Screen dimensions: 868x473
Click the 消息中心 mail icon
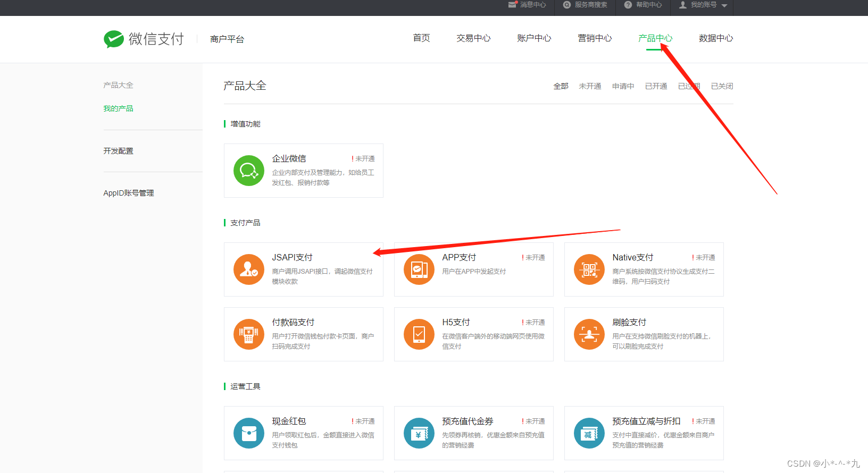point(513,5)
